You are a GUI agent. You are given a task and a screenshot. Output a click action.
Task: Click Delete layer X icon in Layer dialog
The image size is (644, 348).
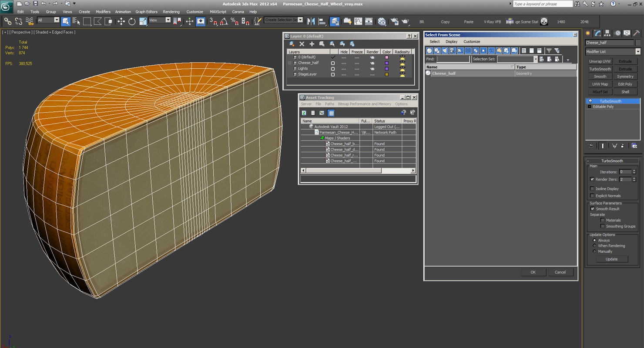point(302,44)
